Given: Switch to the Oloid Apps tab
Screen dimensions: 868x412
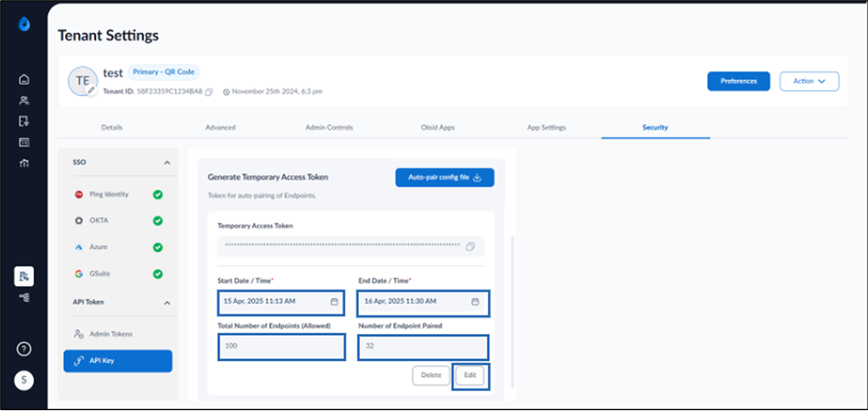Looking at the screenshot, I should coord(437,128).
